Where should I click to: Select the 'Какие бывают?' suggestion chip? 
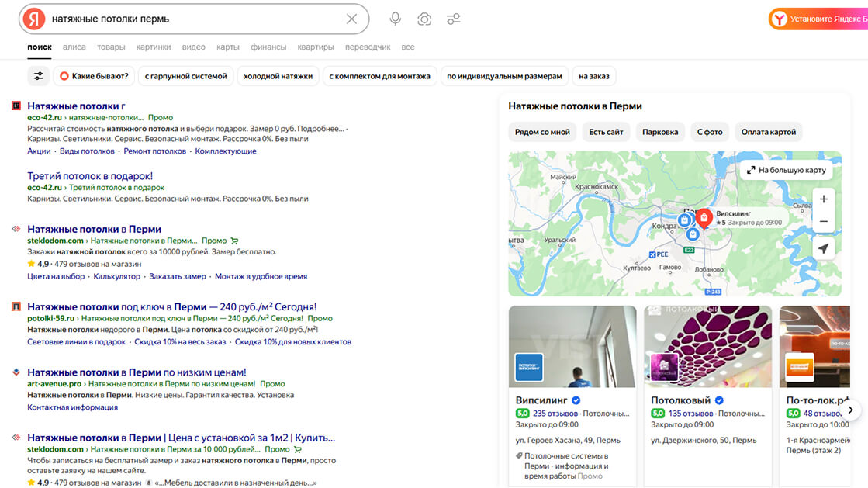pos(94,76)
